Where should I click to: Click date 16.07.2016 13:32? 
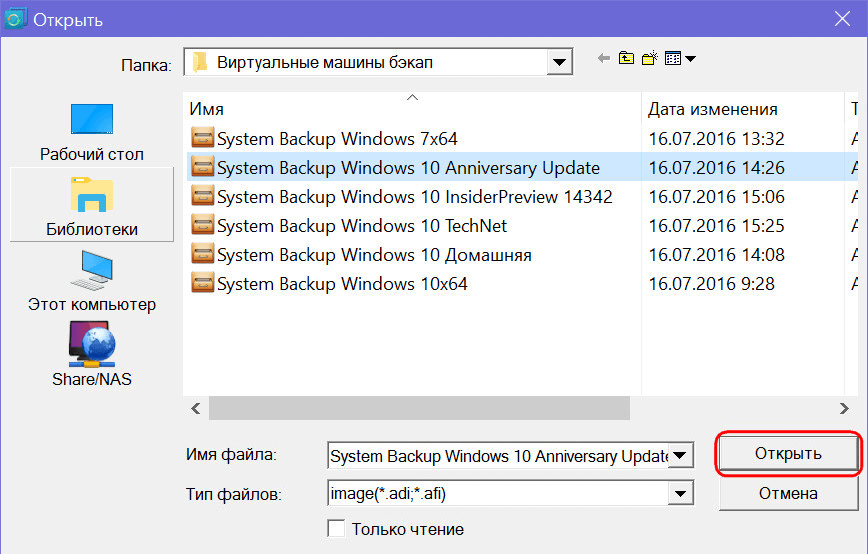click(x=717, y=138)
